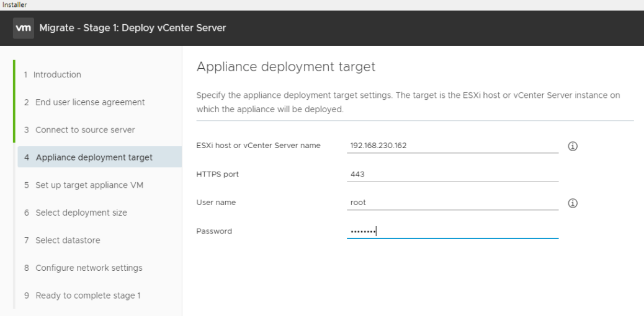Click the Appliance deployment target page heading
This screenshot has height=316, width=644.
(x=285, y=68)
